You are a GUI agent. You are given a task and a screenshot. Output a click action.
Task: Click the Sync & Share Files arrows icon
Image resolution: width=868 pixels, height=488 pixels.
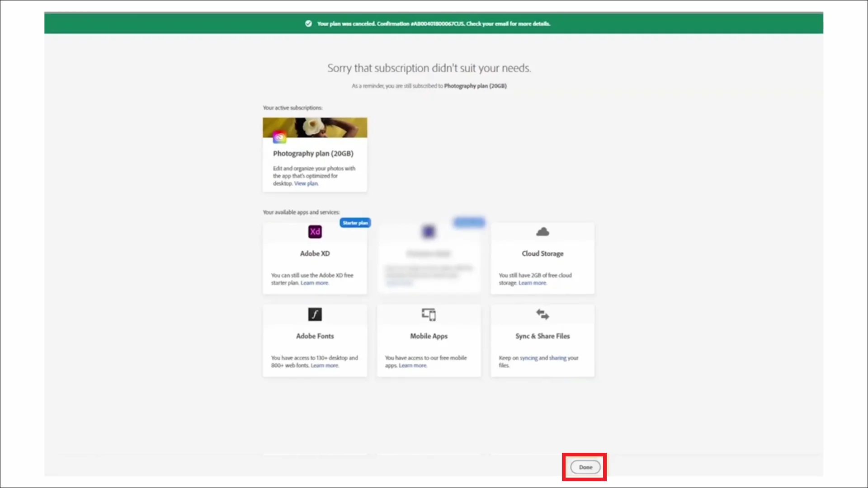point(542,314)
